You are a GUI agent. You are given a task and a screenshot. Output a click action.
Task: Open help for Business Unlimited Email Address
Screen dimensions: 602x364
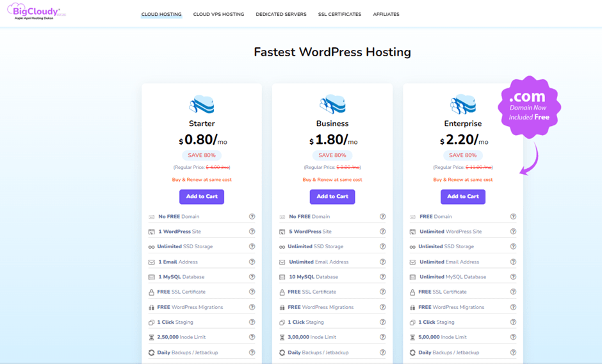[x=382, y=262]
